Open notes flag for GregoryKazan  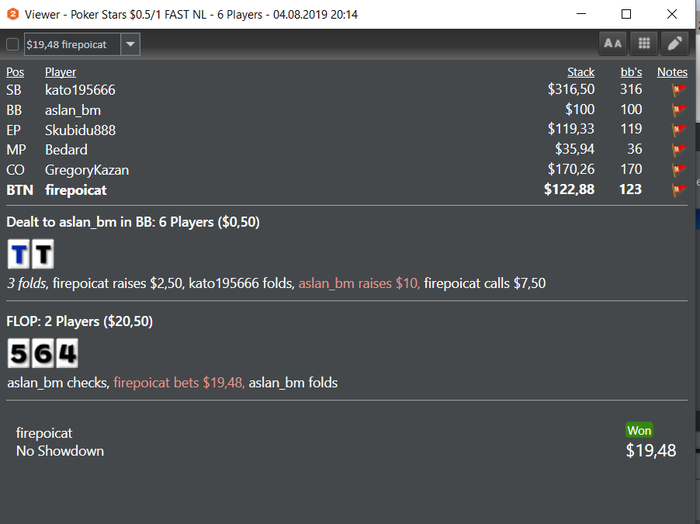click(679, 170)
